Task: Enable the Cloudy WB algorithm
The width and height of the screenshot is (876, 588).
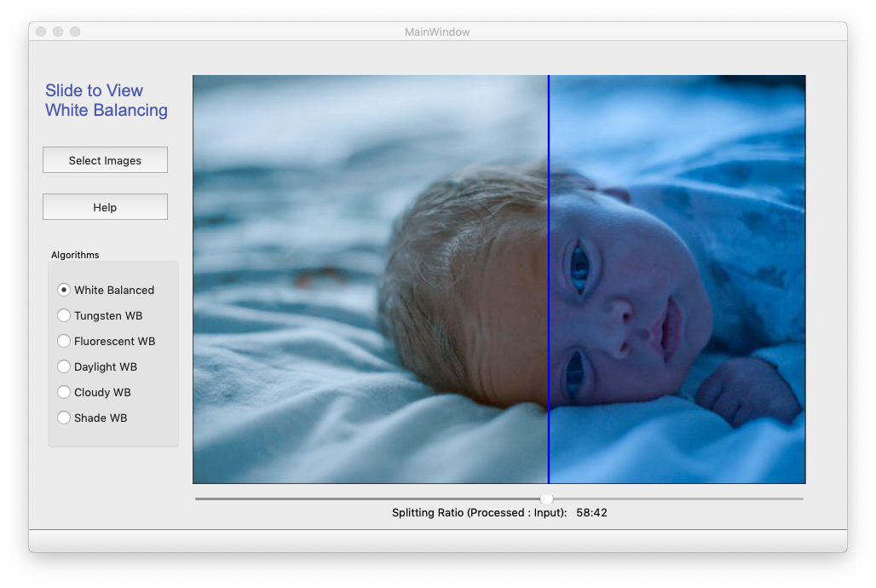Action: pyautogui.click(x=94, y=392)
